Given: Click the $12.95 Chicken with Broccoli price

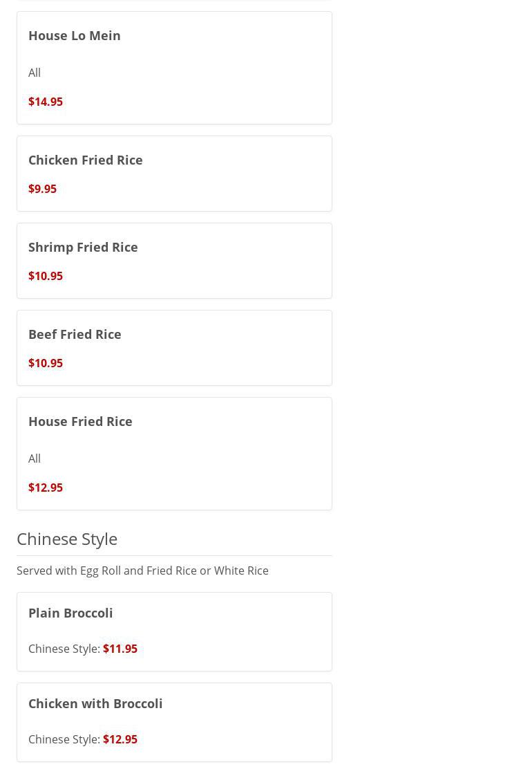Looking at the screenshot, I should [120, 739].
